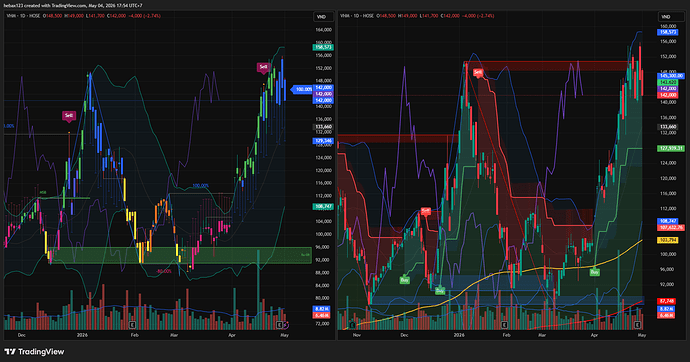Click the gray 133,660 price label in right chart

coord(667,127)
